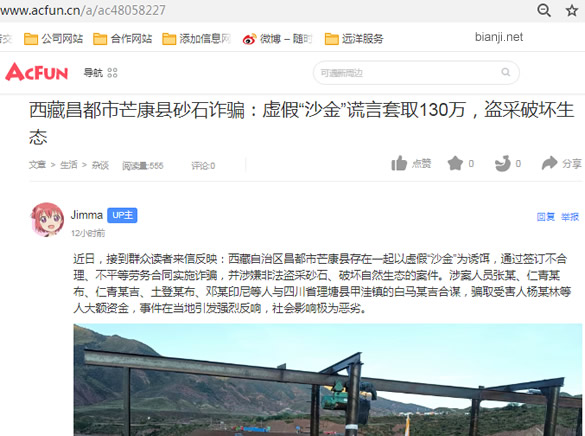
Task: Favorite the article with the star icon
Action: pos(460,163)
